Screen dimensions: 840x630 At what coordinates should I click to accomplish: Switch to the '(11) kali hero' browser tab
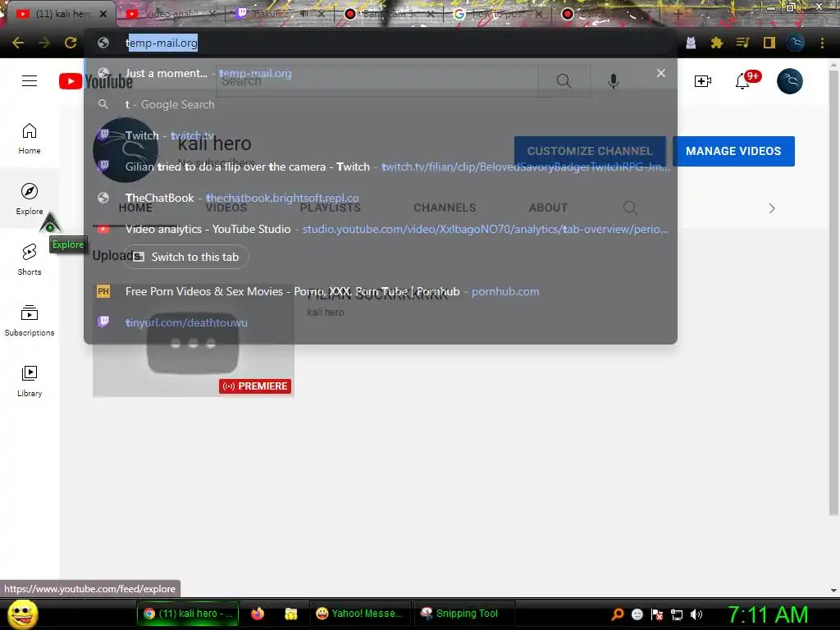[60, 14]
